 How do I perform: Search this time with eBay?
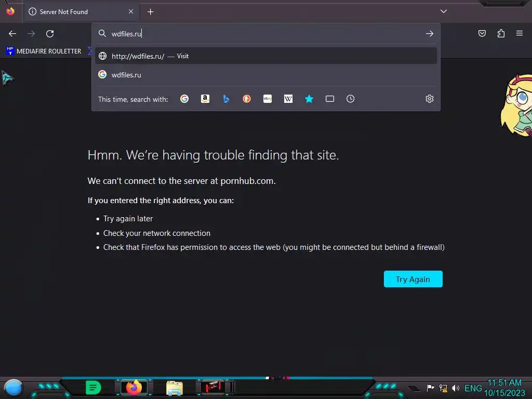(x=268, y=99)
